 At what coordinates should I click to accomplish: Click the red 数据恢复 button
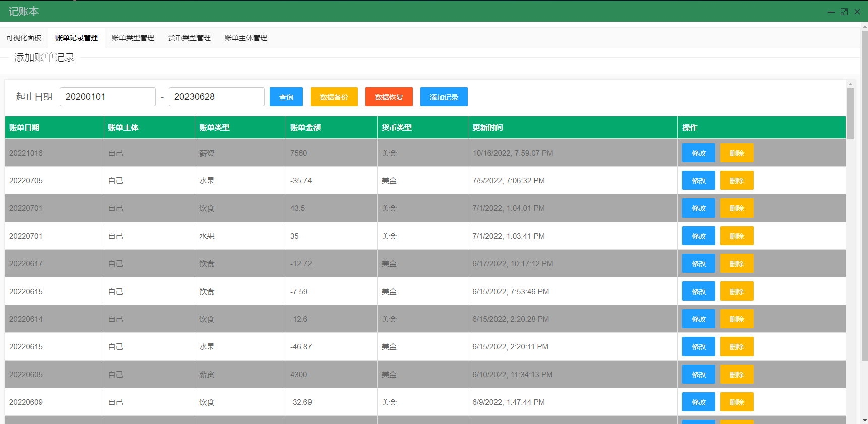coord(389,97)
